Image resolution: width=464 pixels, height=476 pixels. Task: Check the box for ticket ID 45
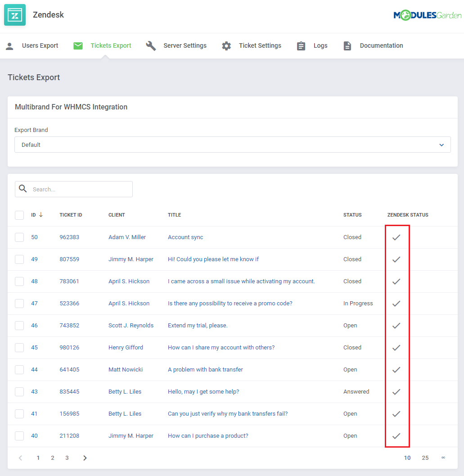click(19, 347)
